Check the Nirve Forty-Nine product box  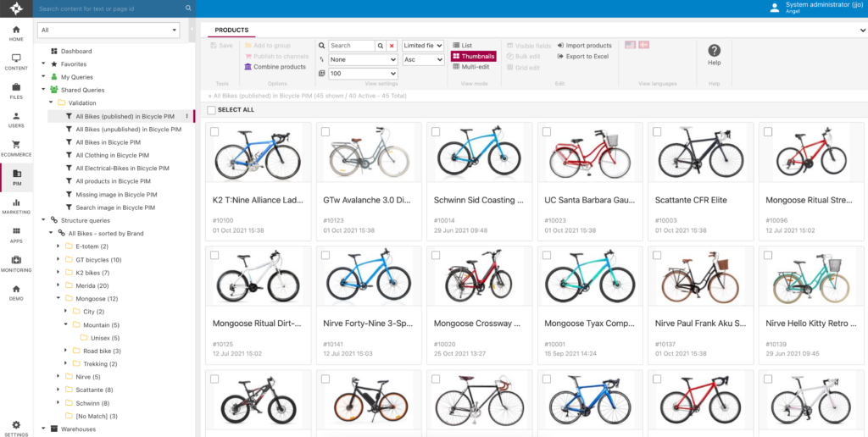click(325, 255)
